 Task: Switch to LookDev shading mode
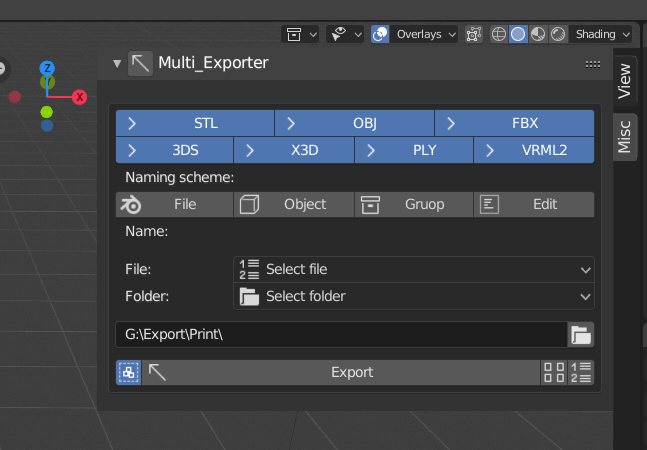click(x=537, y=34)
